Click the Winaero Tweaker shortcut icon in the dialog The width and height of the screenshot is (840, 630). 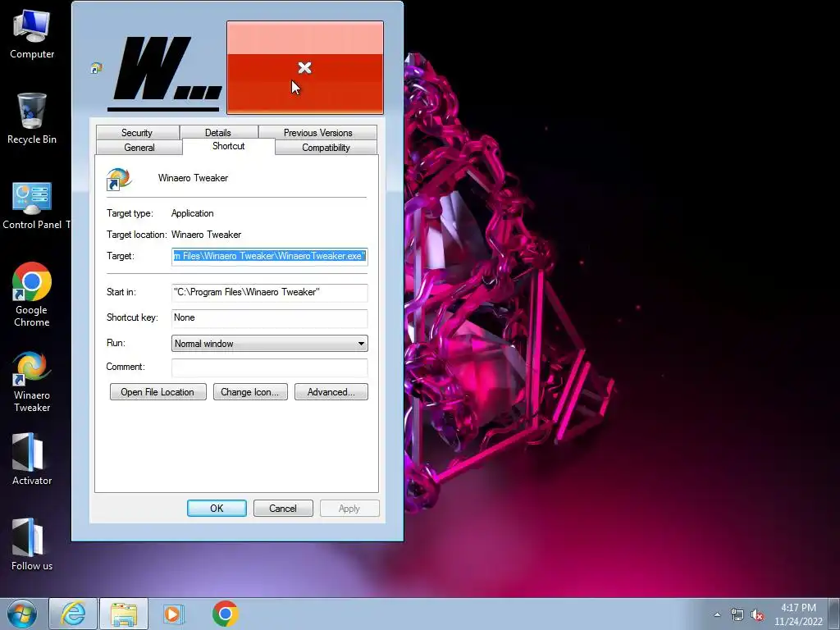point(119,179)
